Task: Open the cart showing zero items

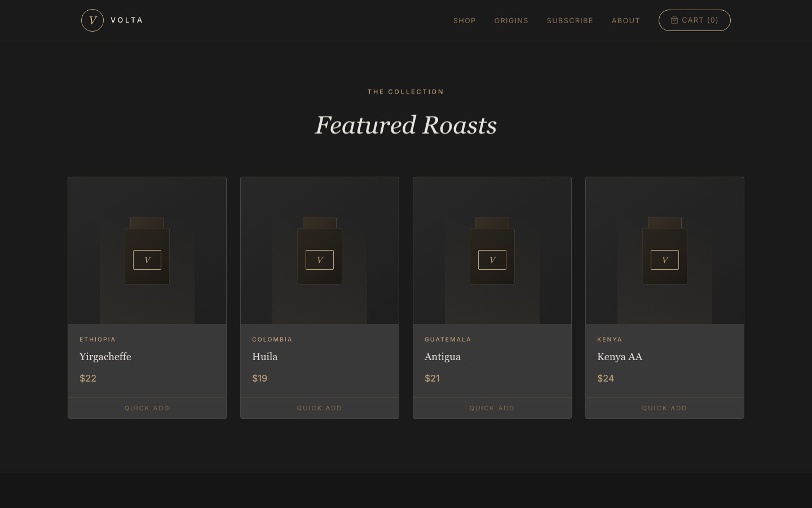Action: tap(695, 20)
